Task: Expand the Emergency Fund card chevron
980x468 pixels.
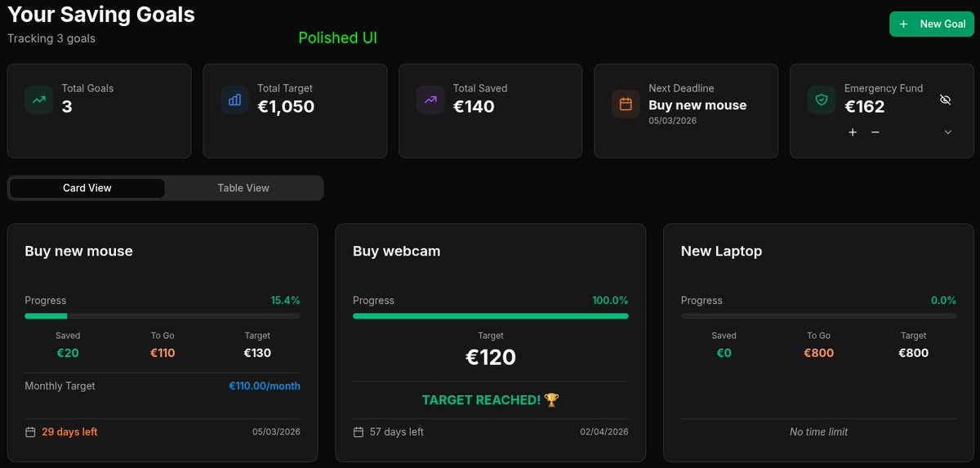Action: pos(948,132)
